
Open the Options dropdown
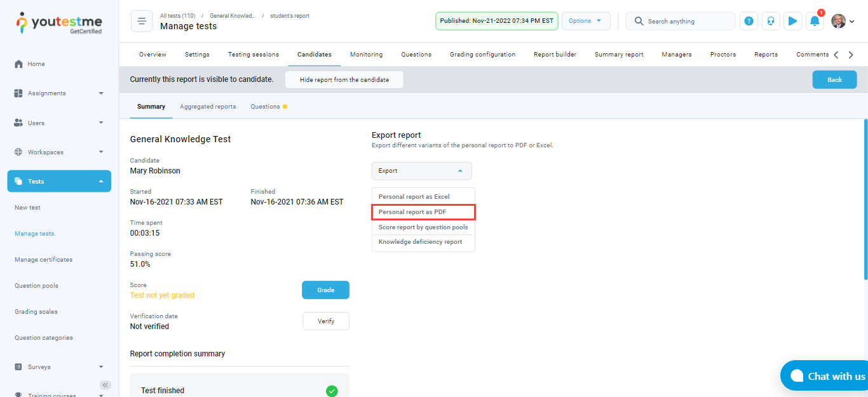(x=585, y=21)
